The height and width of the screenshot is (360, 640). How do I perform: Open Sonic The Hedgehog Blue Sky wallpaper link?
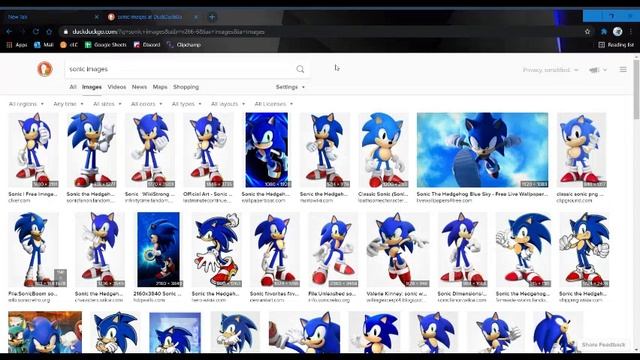pos(482,194)
